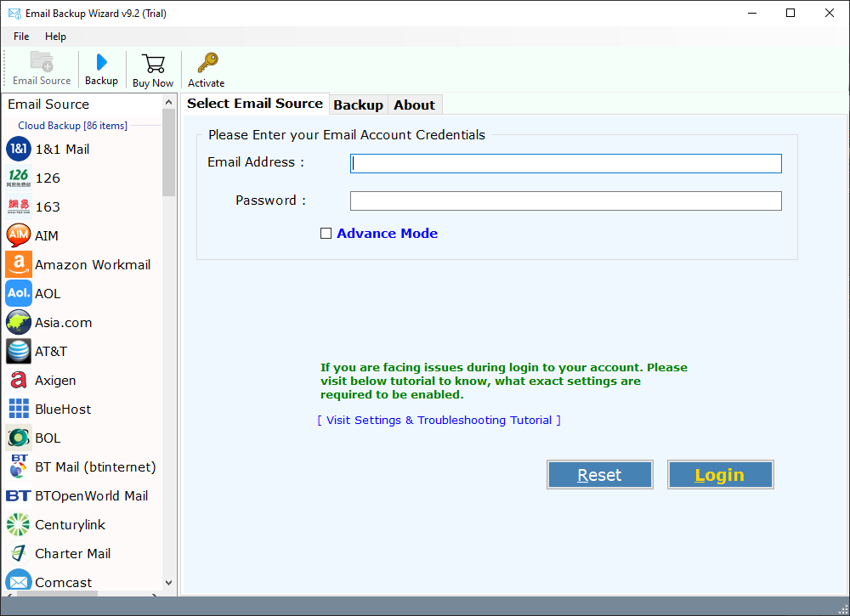Select the Centurylink provider icon

(x=19, y=524)
